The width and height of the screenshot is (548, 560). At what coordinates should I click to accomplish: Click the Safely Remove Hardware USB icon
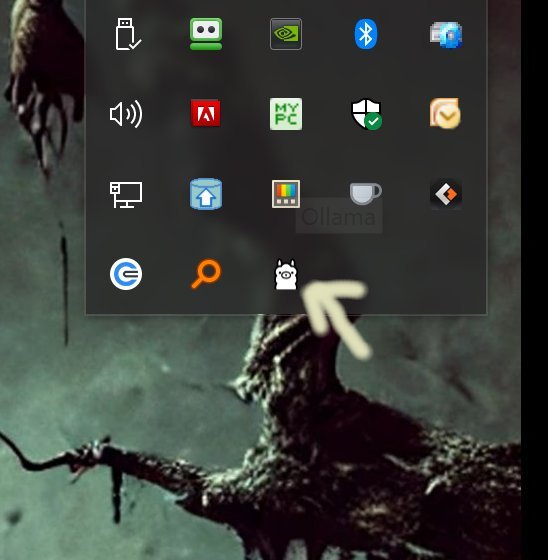(x=126, y=34)
